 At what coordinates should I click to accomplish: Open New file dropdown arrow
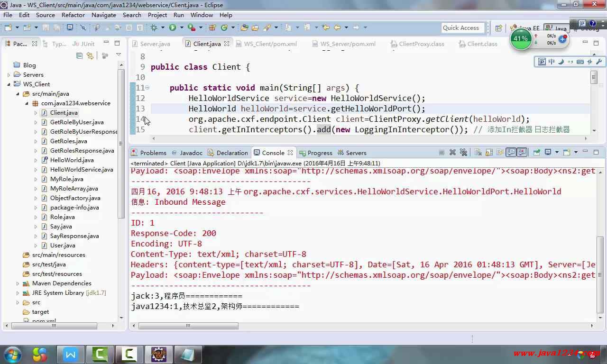(17, 27)
